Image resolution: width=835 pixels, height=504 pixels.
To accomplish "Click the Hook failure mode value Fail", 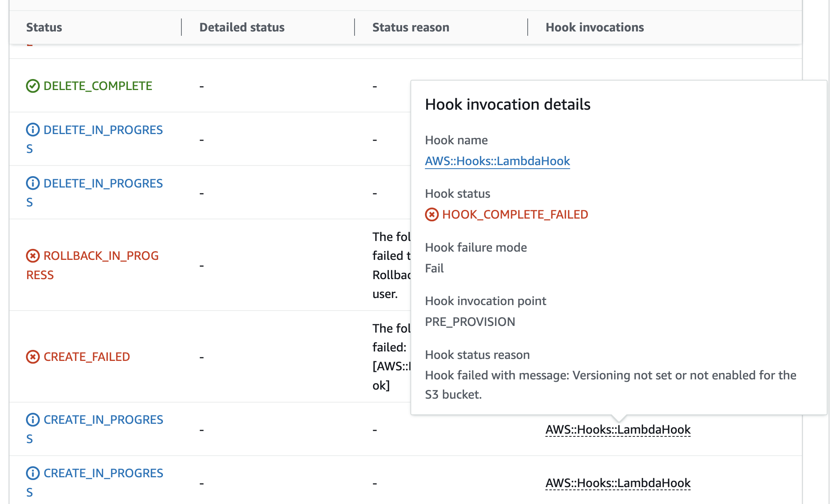I will 434,268.
